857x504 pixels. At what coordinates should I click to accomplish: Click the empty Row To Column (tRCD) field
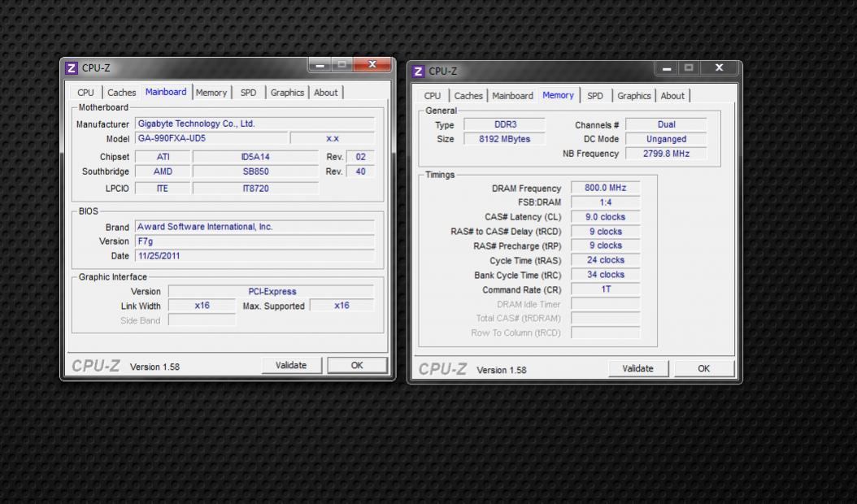tap(606, 333)
